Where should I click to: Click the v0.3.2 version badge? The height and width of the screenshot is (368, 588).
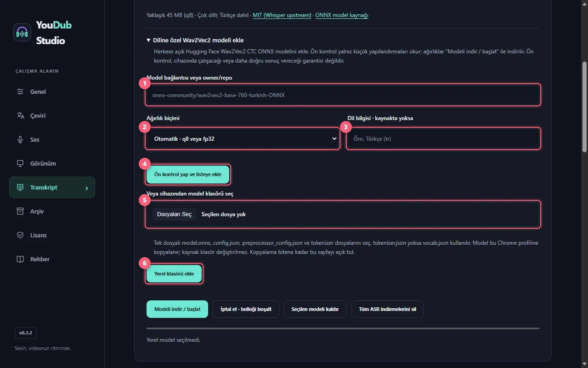point(26,333)
